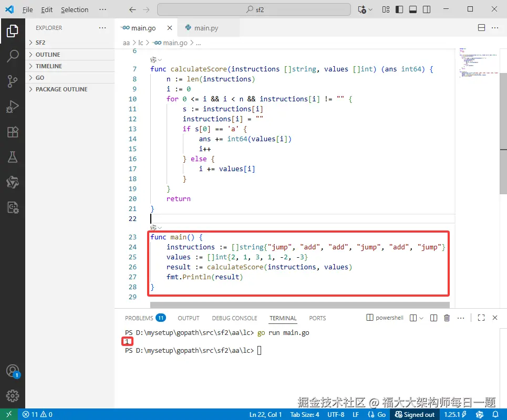Viewport: 507px width, 420px height.
Task: Open remote window indicator in status bar
Action: (x=9, y=414)
